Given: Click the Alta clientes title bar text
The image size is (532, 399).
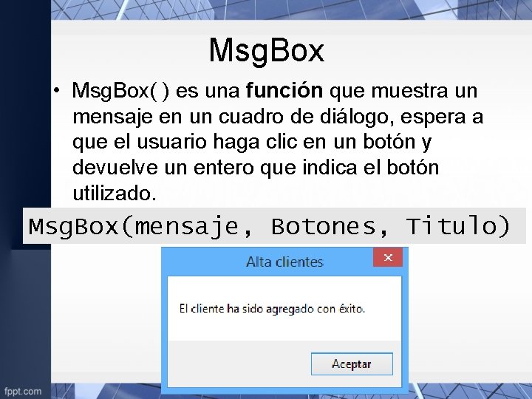Looking at the screenshot, I should point(284,262).
